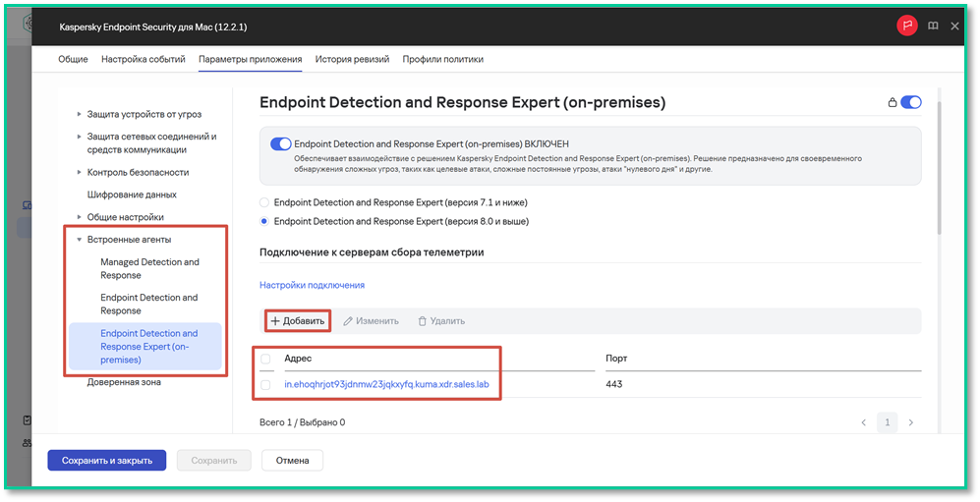Disable Endpoint Detection and Response Expert ВКЛЮЧЕН switch
Image resolution: width=980 pixels, height=502 pixels.
pyautogui.click(x=280, y=143)
